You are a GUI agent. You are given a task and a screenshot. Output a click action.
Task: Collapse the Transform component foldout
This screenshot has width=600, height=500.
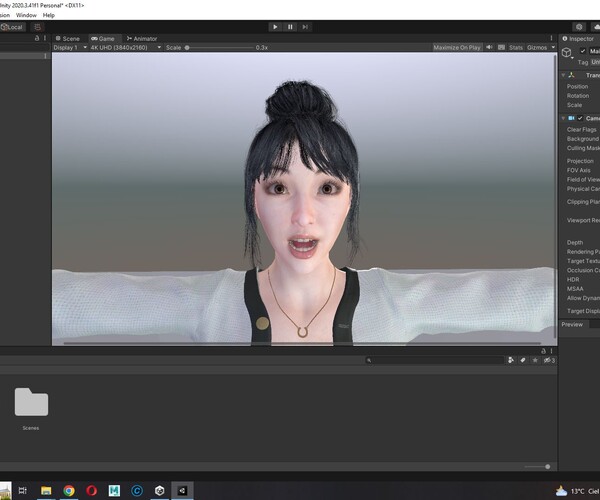[x=563, y=75]
